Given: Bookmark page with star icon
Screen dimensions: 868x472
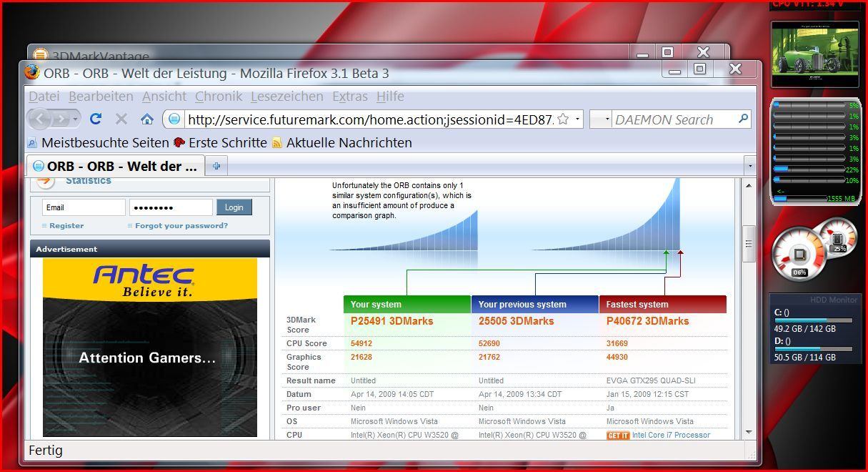Looking at the screenshot, I should point(563,119).
